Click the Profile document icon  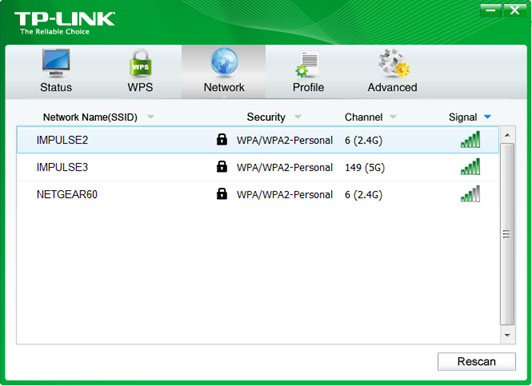click(307, 64)
